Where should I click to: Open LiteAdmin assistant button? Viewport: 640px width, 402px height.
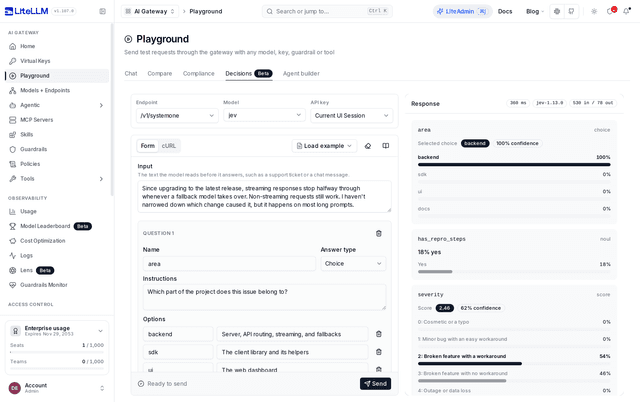[x=462, y=11]
